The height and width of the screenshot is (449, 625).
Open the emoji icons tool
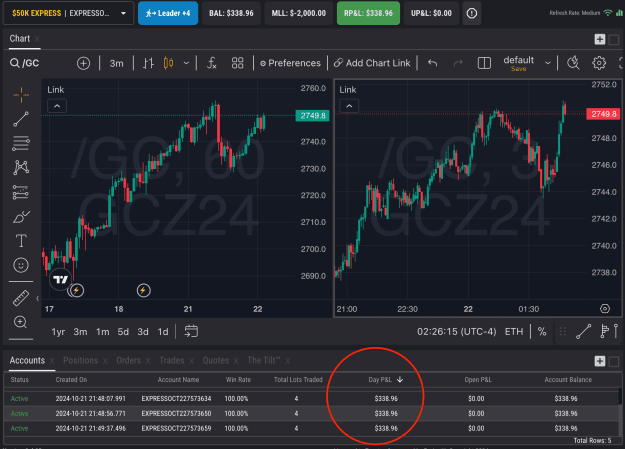coord(21,265)
